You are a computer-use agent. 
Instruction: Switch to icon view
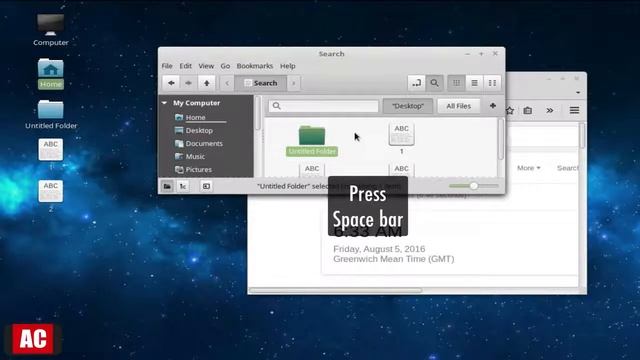pyautogui.click(x=456, y=83)
